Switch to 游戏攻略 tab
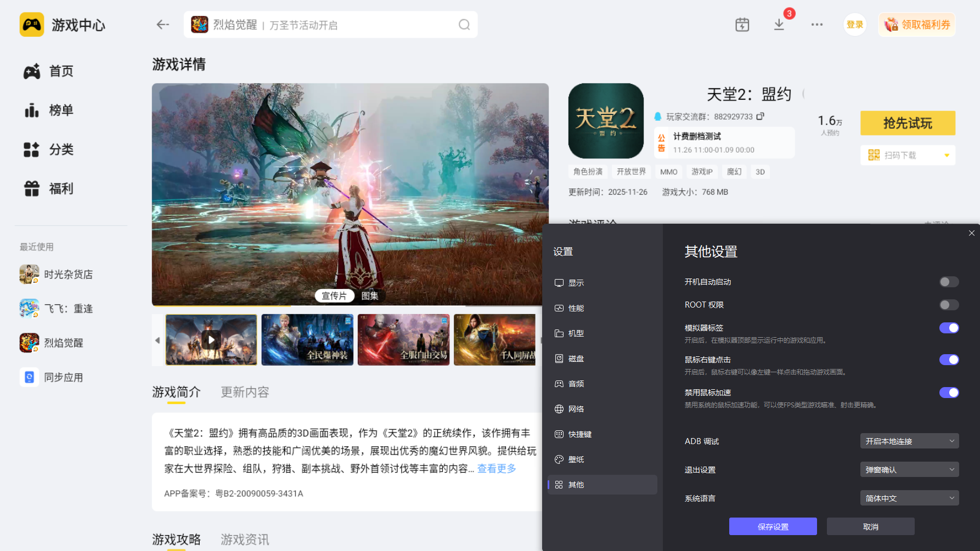Image resolution: width=980 pixels, height=551 pixels. (177, 540)
